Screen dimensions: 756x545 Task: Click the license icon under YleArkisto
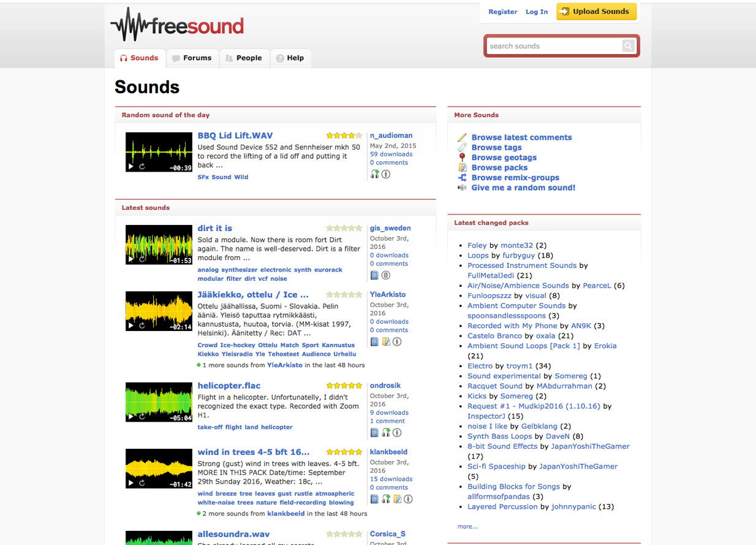point(397,341)
